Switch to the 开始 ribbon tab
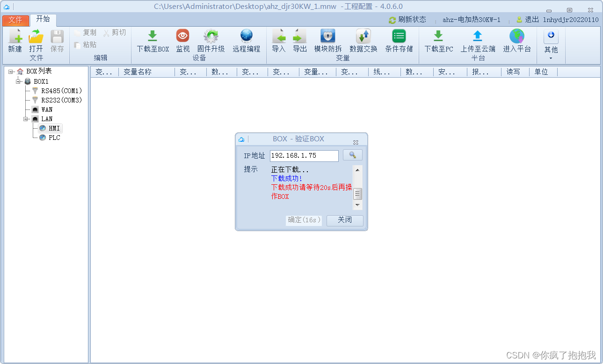The width and height of the screenshot is (603, 364). click(43, 19)
